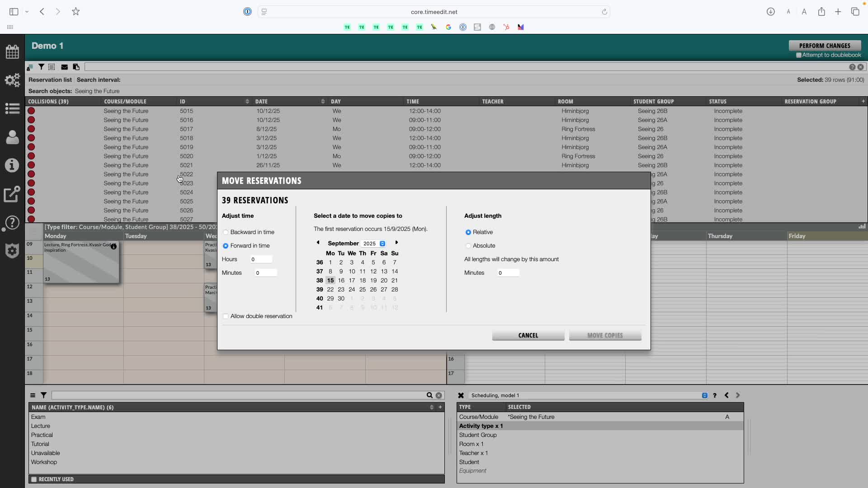This screenshot has height=488, width=868.
Task: Click the filter funnel icon in reservation toolbar
Action: [x=41, y=67]
